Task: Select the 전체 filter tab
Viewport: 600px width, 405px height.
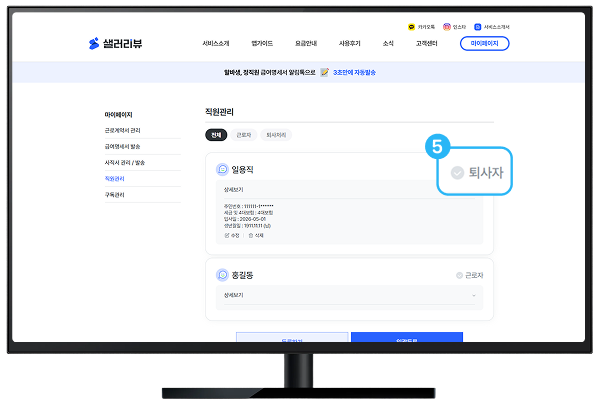Action: click(x=216, y=135)
